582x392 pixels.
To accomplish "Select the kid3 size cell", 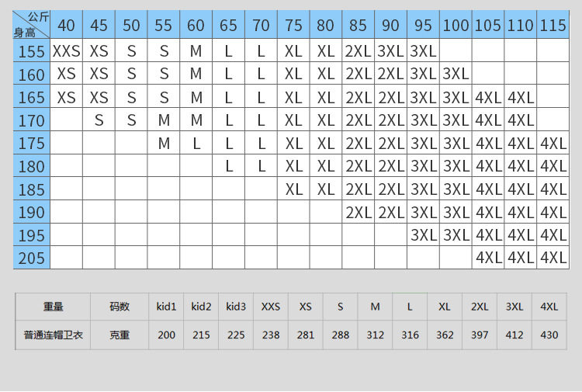I will (x=236, y=307).
